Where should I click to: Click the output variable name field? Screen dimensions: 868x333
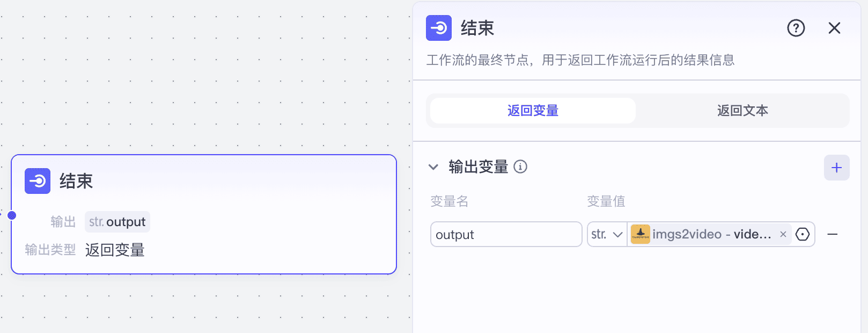pyautogui.click(x=505, y=234)
